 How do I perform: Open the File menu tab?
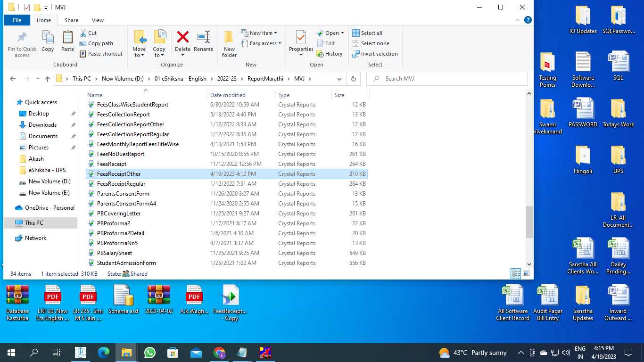pos(17,20)
